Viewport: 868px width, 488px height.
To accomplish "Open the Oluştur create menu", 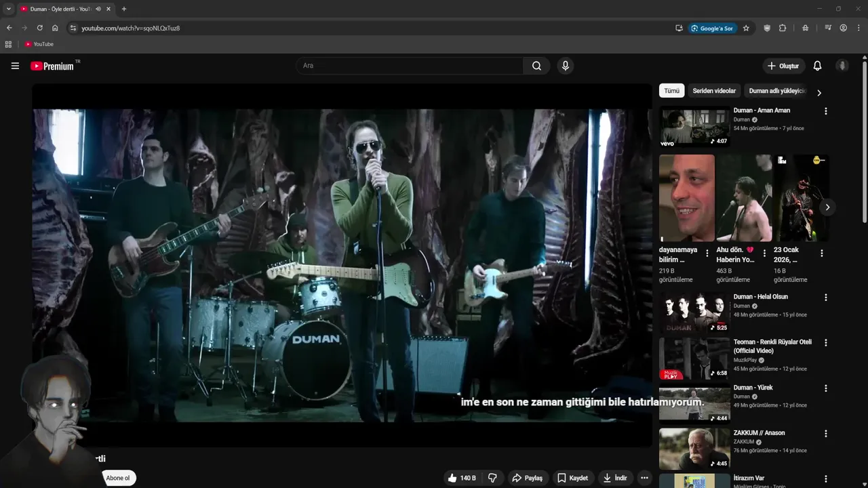I will coord(783,66).
